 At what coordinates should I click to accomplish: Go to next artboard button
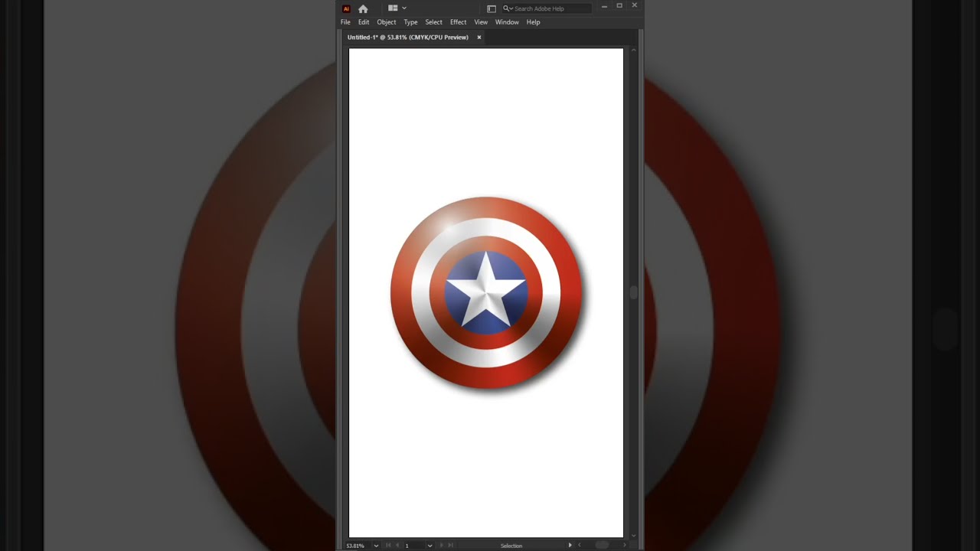(x=442, y=546)
